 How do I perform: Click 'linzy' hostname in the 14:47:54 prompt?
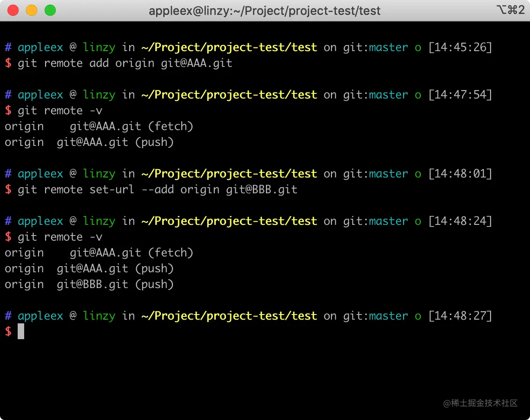click(x=99, y=95)
